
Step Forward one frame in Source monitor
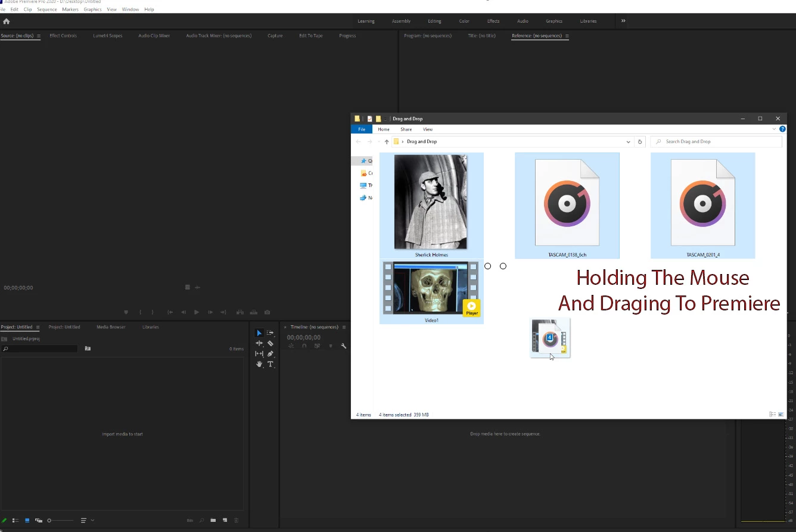[210, 312]
